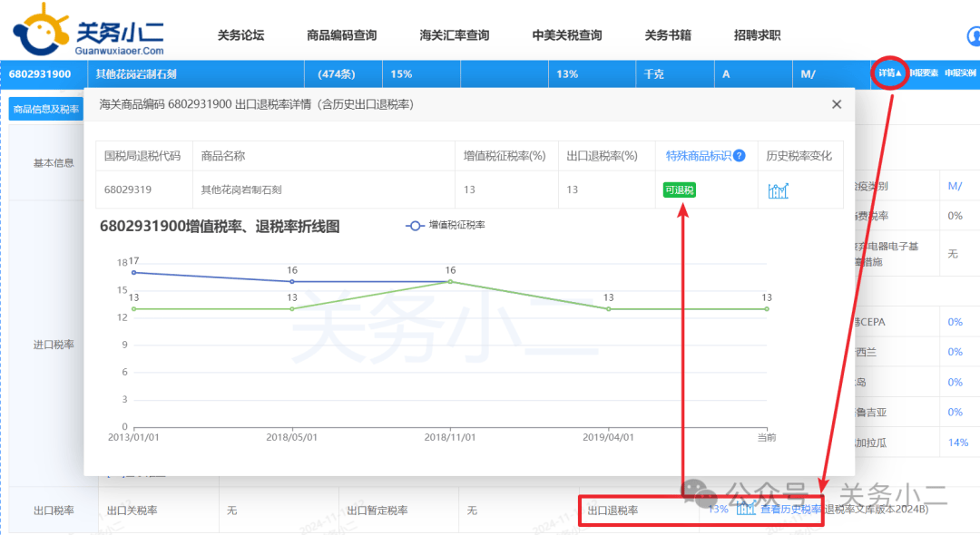Click the 申报要素 link in the blue row
Viewport: 980px width, 535px height.
point(922,73)
